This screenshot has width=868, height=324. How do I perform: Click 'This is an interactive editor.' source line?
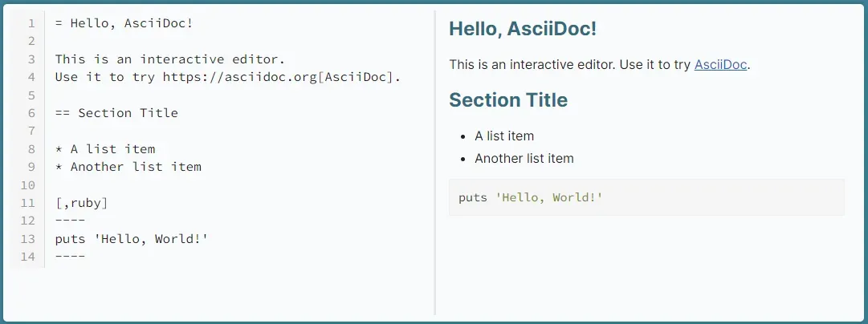pos(170,59)
